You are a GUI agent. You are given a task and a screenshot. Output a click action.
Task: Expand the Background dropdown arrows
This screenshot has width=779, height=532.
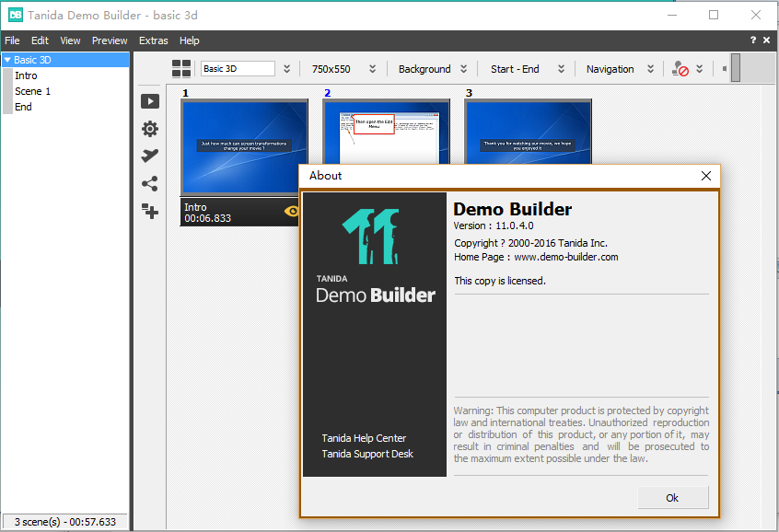pos(463,68)
